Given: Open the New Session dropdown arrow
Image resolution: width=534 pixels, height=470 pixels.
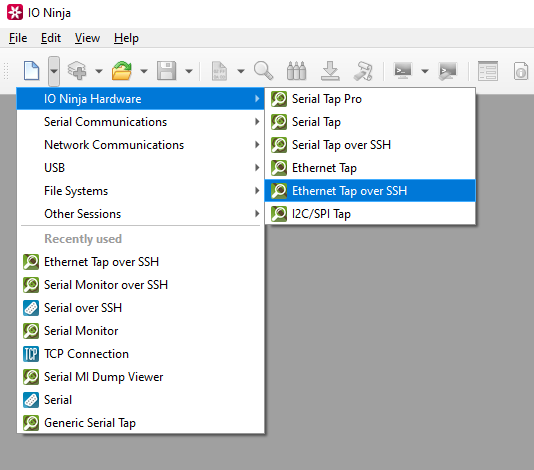Looking at the screenshot, I should 54,71.
